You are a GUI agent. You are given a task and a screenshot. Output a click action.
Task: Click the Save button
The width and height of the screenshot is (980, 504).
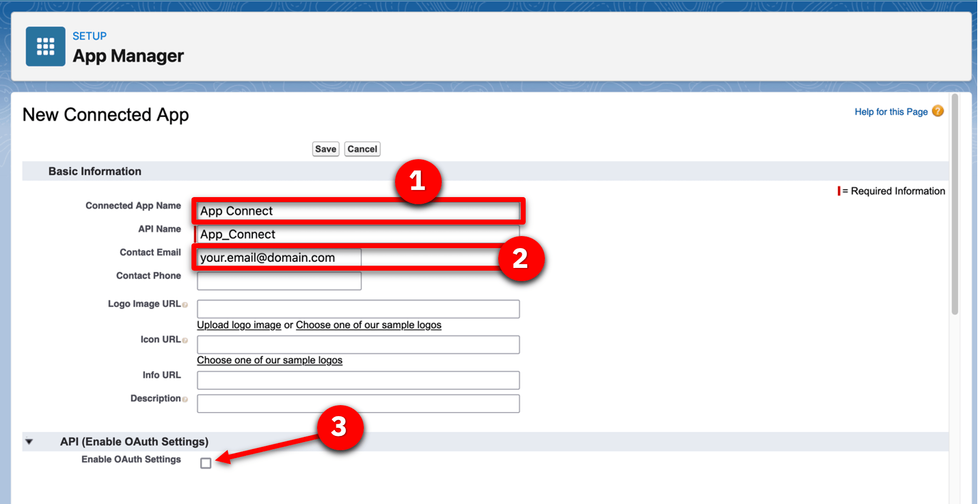click(x=325, y=148)
